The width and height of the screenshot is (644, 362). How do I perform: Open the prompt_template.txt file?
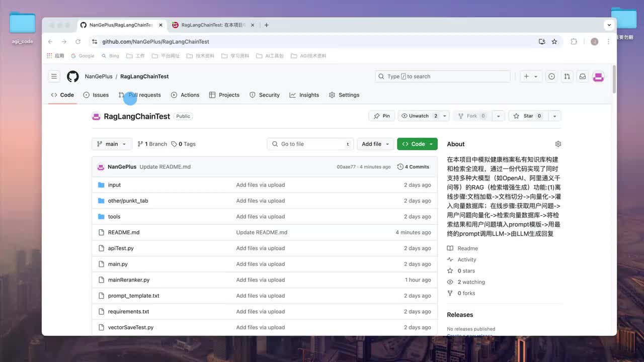pyautogui.click(x=134, y=296)
